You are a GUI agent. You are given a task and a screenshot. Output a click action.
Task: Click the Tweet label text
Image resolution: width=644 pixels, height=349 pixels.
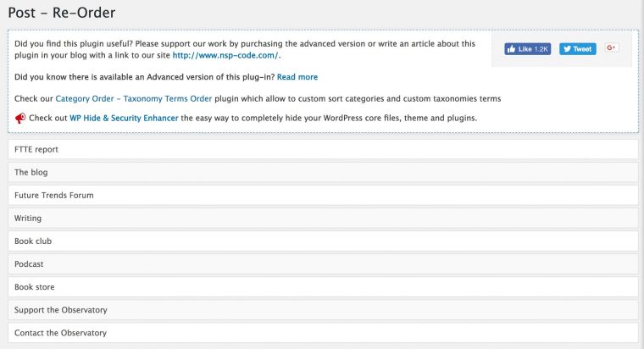(582, 49)
